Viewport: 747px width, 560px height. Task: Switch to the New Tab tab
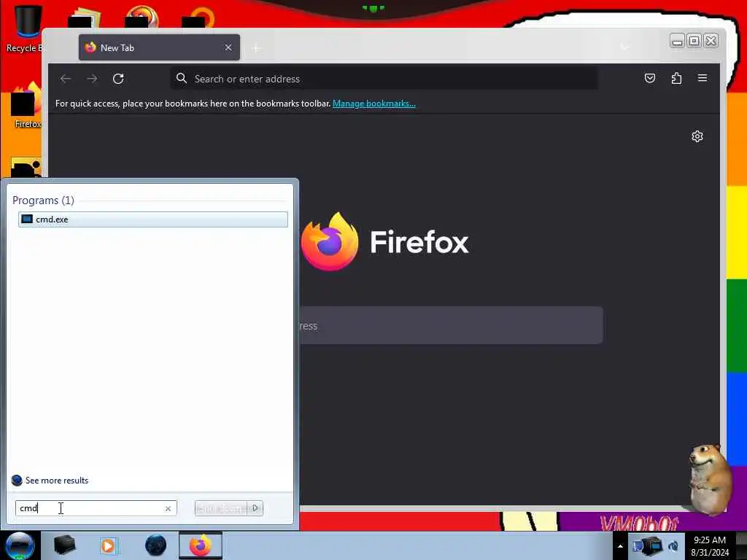pos(159,47)
